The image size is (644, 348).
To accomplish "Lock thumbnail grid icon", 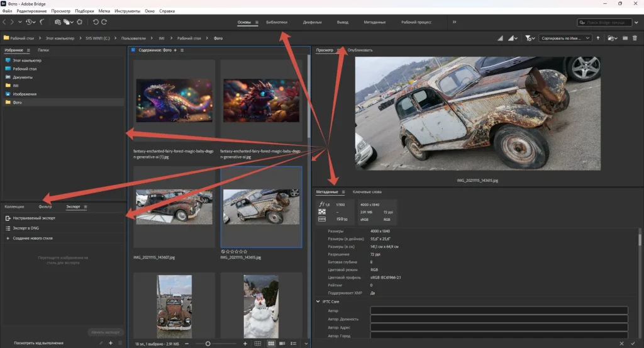I will 257,344.
